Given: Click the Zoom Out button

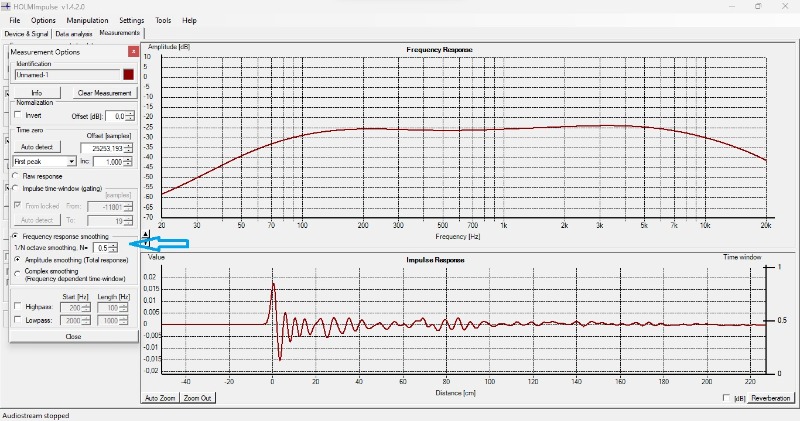Looking at the screenshot, I should point(197,398).
